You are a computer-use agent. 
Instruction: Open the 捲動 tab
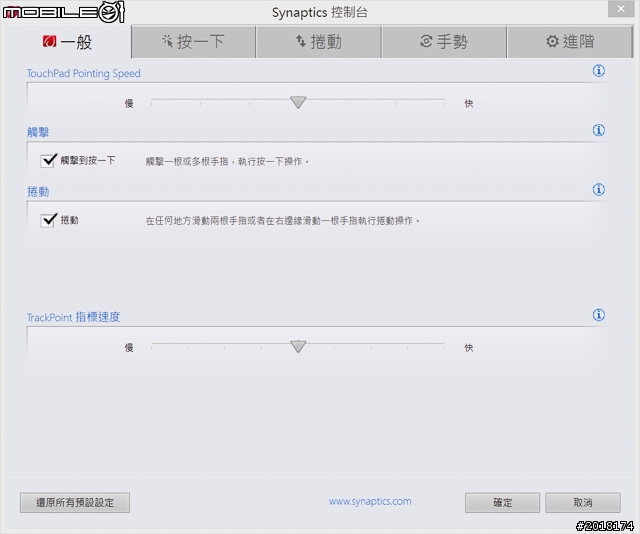[319, 42]
